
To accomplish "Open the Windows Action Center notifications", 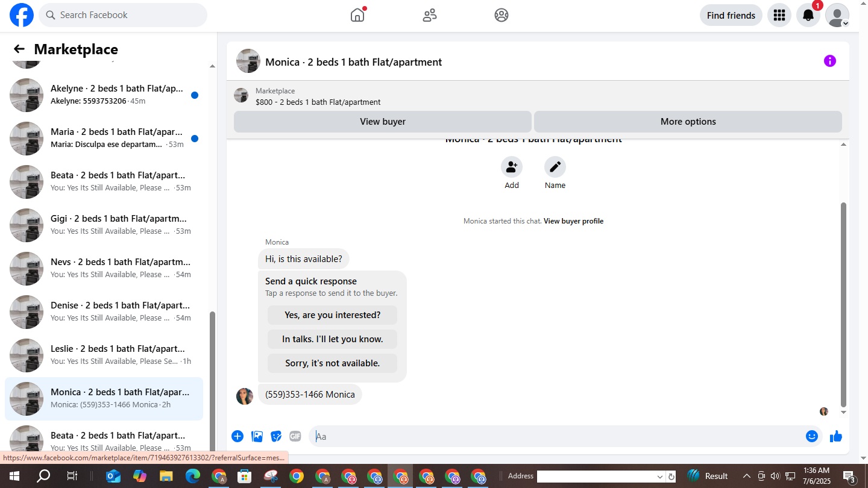I will pyautogui.click(x=850, y=476).
